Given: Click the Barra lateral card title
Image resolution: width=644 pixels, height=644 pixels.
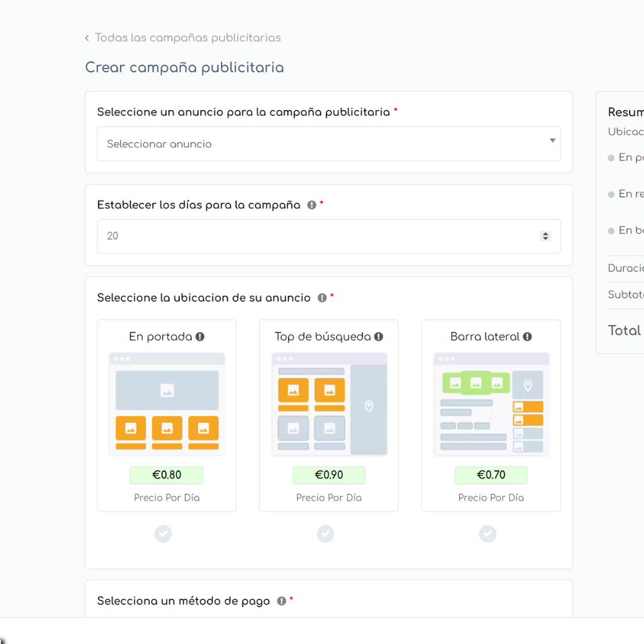Looking at the screenshot, I should (485, 337).
